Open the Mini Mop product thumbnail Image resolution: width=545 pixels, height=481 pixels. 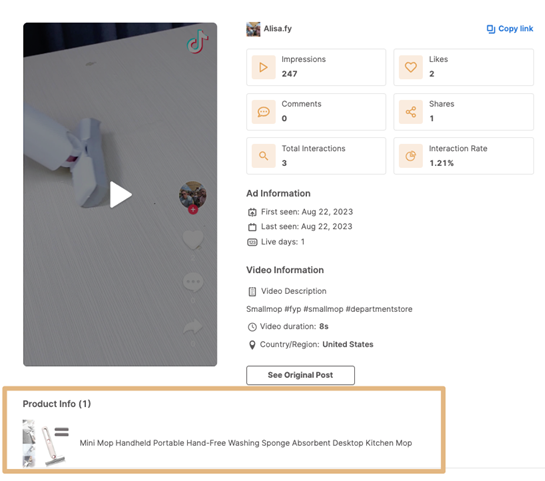(46, 443)
